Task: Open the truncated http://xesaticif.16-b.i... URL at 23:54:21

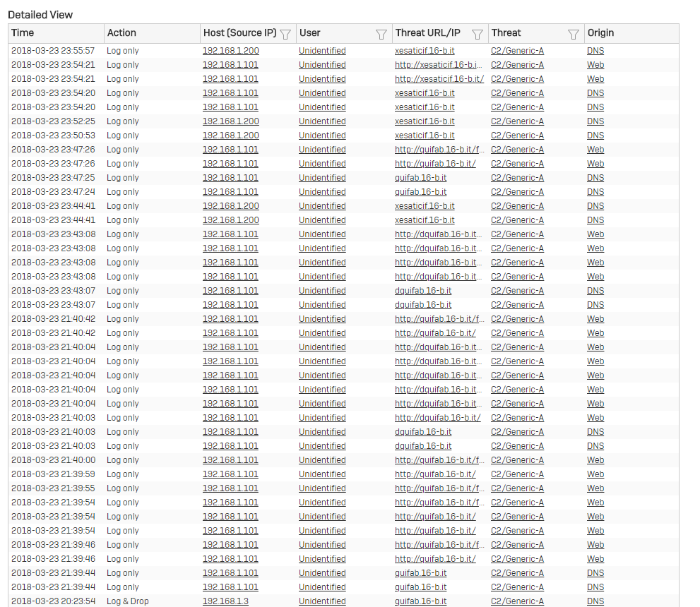Action: click(x=439, y=65)
